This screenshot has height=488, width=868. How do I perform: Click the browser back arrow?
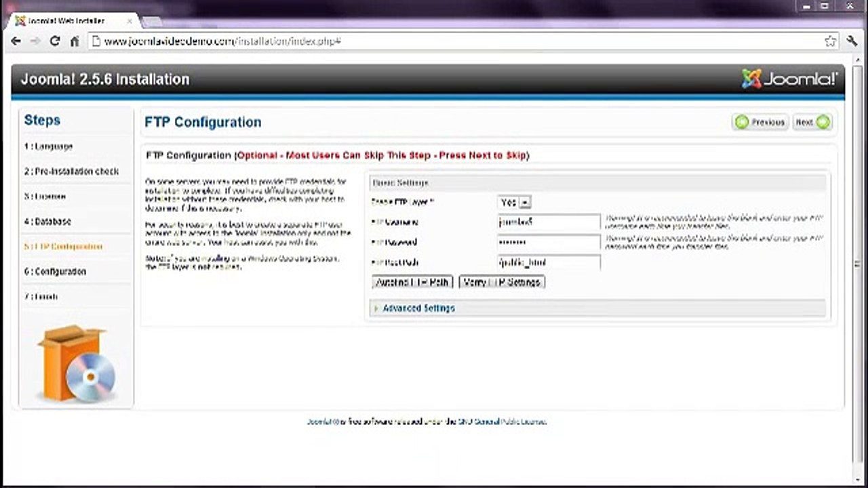(16, 41)
